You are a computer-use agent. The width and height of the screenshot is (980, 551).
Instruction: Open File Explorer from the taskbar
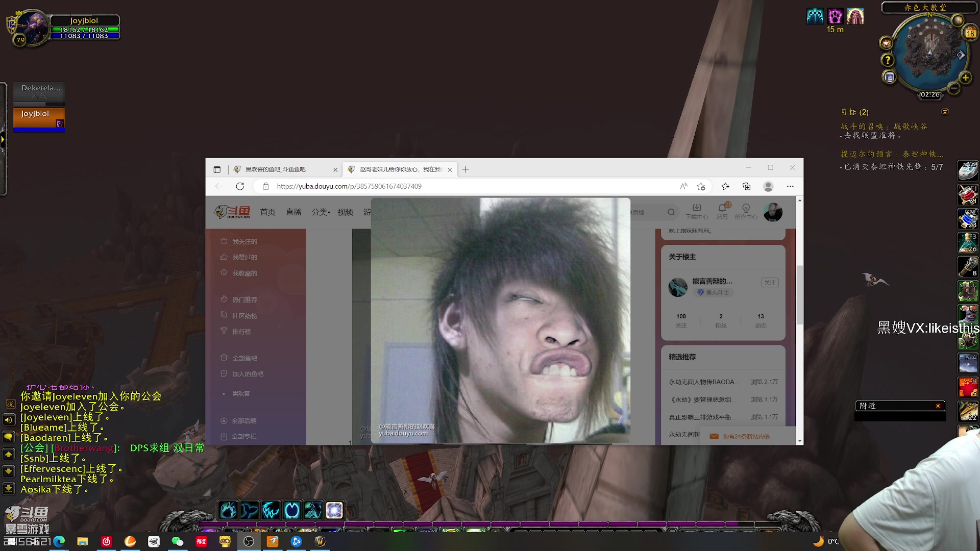click(x=83, y=541)
